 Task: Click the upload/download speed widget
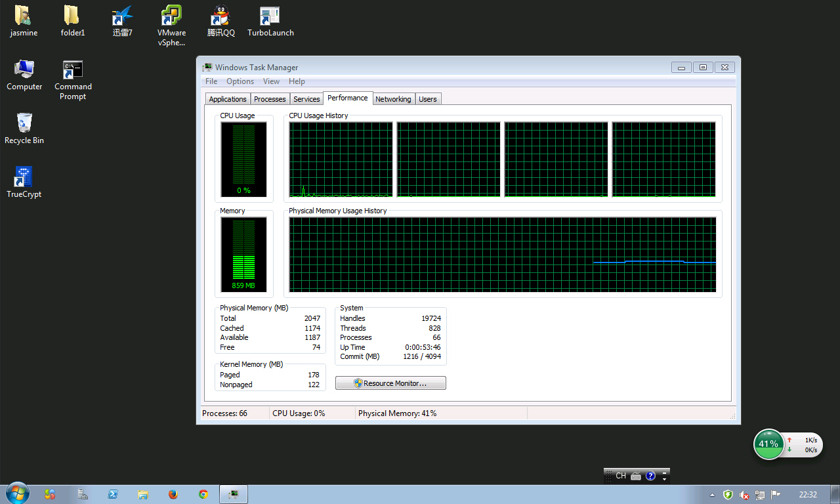point(803,445)
